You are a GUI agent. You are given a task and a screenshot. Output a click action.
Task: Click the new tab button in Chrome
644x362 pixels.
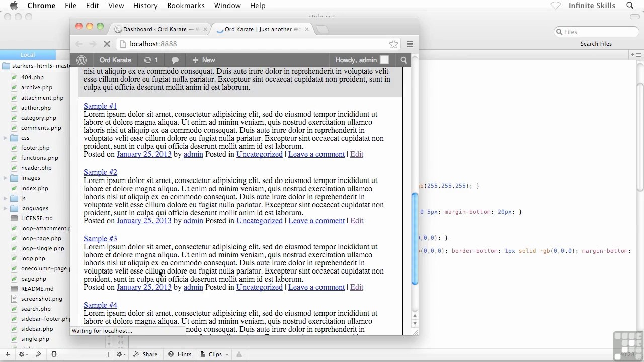coord(323,29)
